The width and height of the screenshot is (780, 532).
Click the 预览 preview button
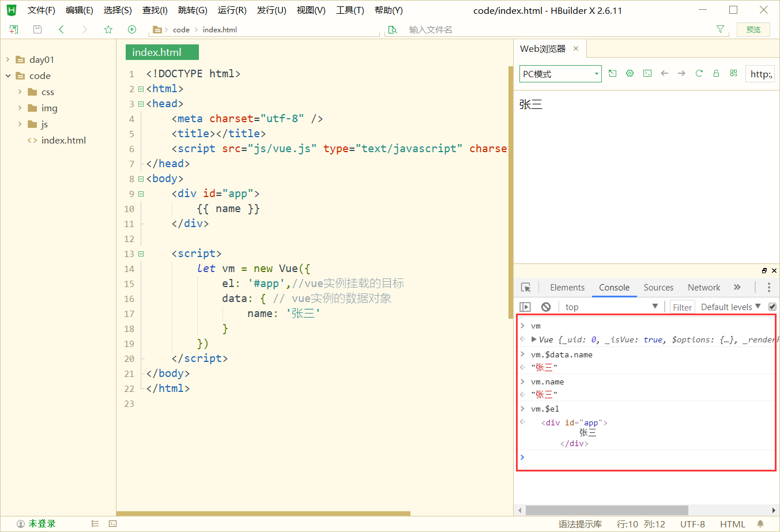[x=753, y=29]
